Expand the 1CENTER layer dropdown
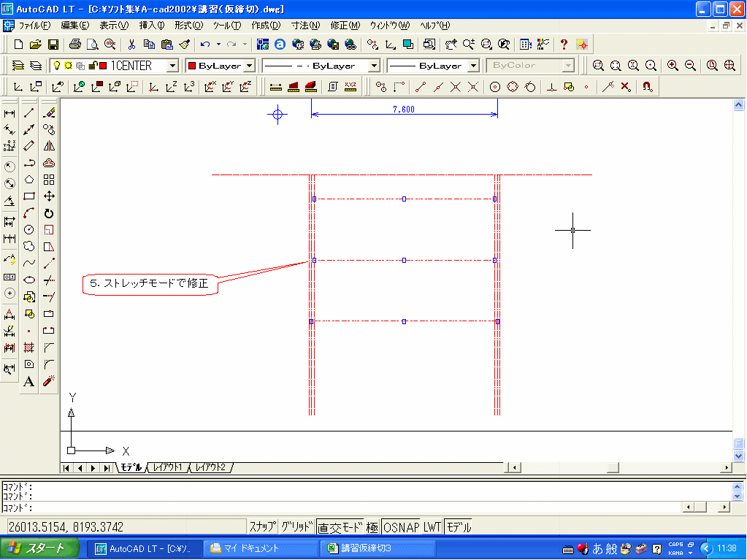The width and height of the screenshot is (747, 560). pyautogui.click(x=173, y=66)
